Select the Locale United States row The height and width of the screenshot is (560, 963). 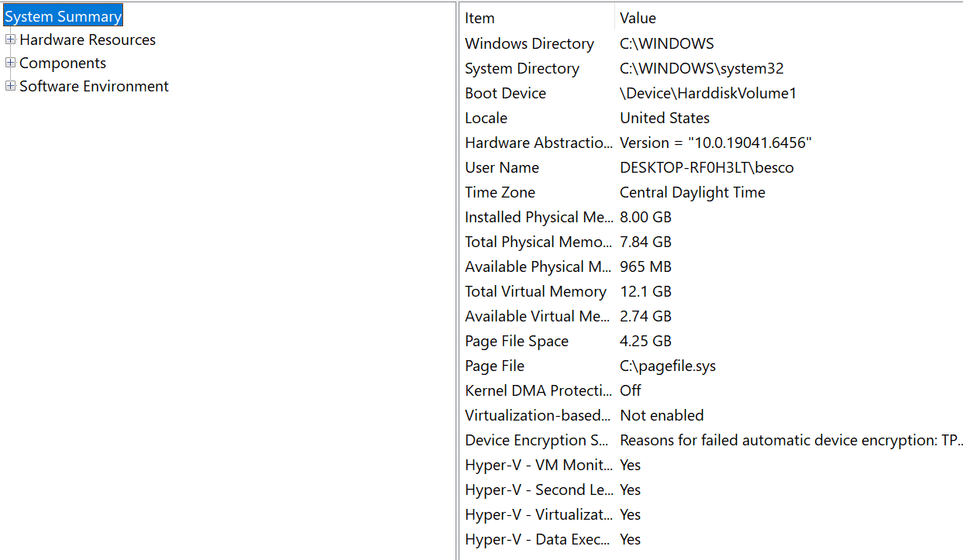[x=712, y=118]
